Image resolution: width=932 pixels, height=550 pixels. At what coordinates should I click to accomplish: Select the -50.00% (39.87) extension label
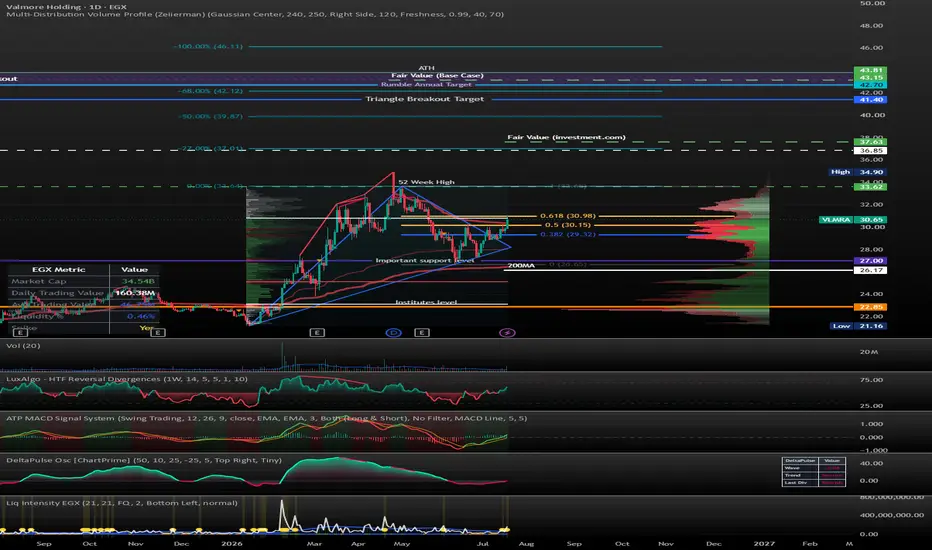pyautogui.click(x=210, y=116)
